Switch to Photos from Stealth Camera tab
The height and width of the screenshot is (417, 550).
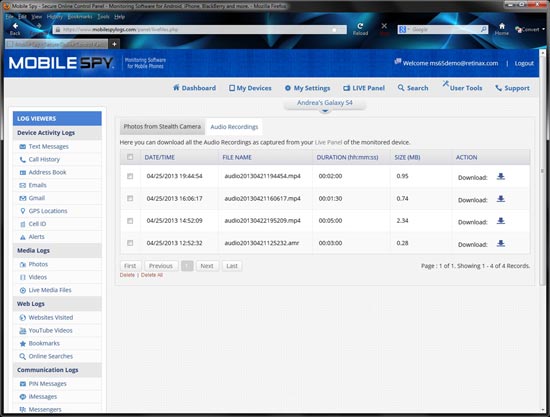[162, 127]
